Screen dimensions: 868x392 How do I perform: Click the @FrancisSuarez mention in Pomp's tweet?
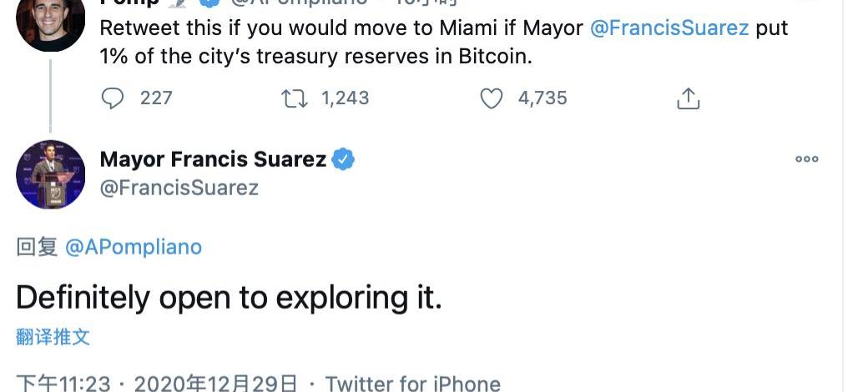669,28
